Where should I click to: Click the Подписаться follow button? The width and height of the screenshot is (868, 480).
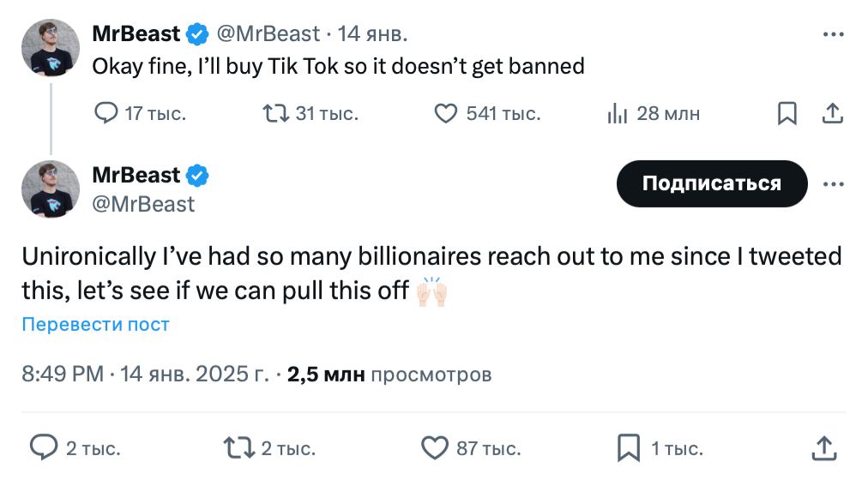(x=711, y=183)
